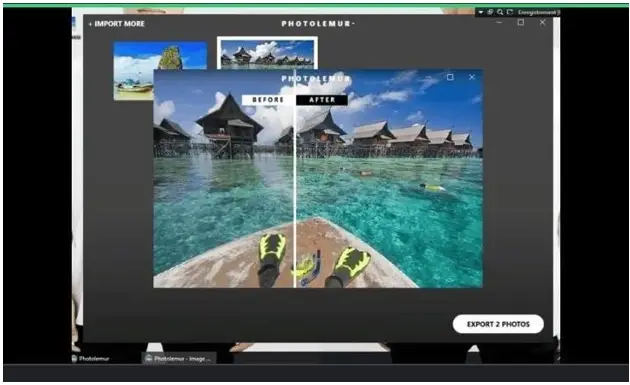Image resolution: width=630 pixels, height=385 pixels.
Task: Click the icon left of the magnifier
Action: click(x=490, y=12)
